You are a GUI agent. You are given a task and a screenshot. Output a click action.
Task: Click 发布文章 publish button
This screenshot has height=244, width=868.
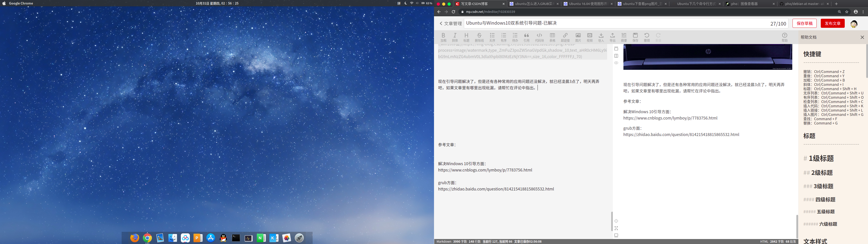point(833,23)
